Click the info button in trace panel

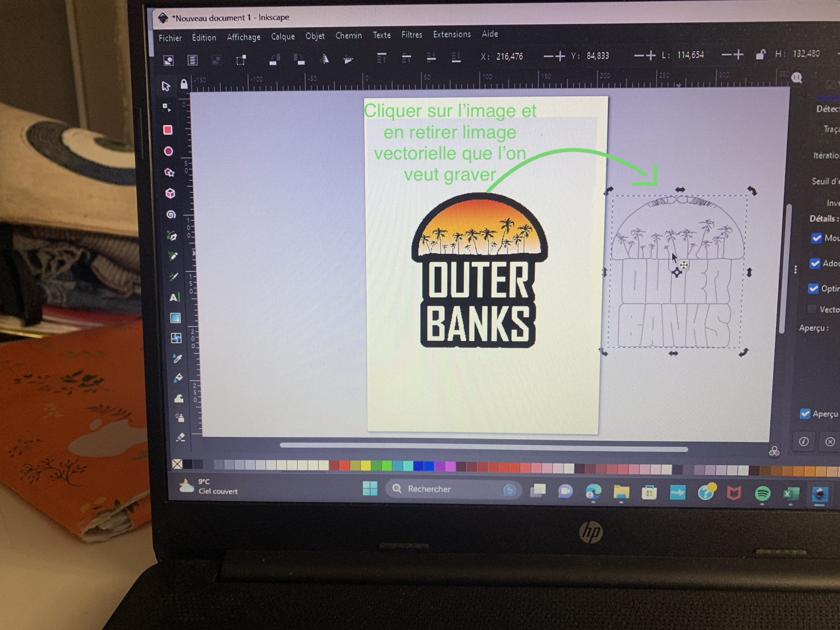tap(803, 441)
